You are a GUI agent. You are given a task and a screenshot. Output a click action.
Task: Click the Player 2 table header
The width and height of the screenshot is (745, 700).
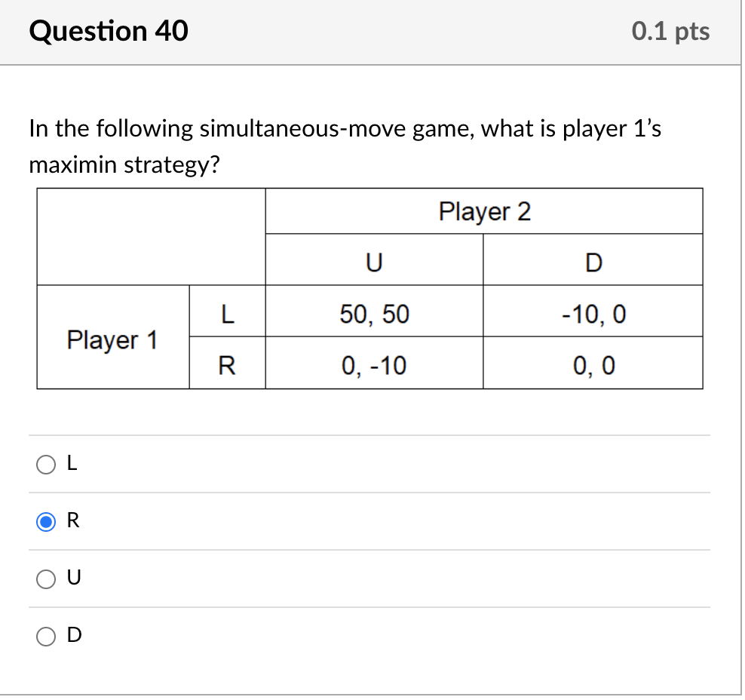tap(484, 211)
